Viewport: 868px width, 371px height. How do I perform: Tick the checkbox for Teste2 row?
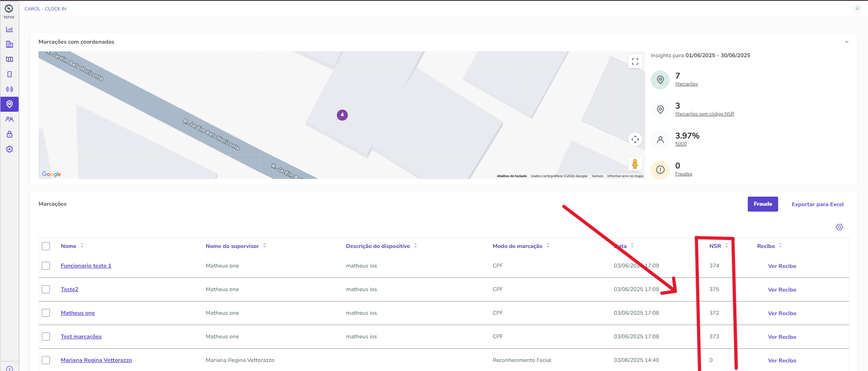[x=46, y=289]
